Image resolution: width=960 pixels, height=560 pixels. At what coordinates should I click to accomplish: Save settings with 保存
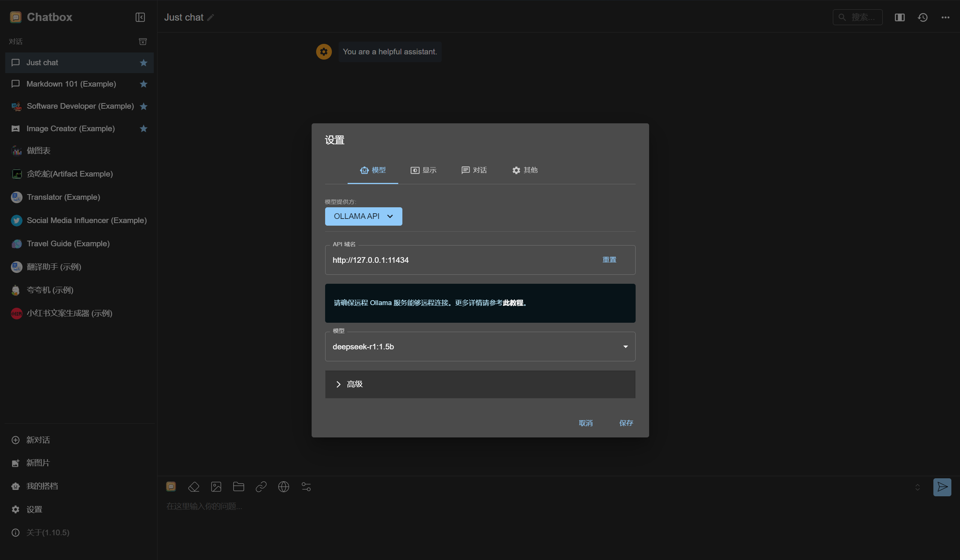626,423
